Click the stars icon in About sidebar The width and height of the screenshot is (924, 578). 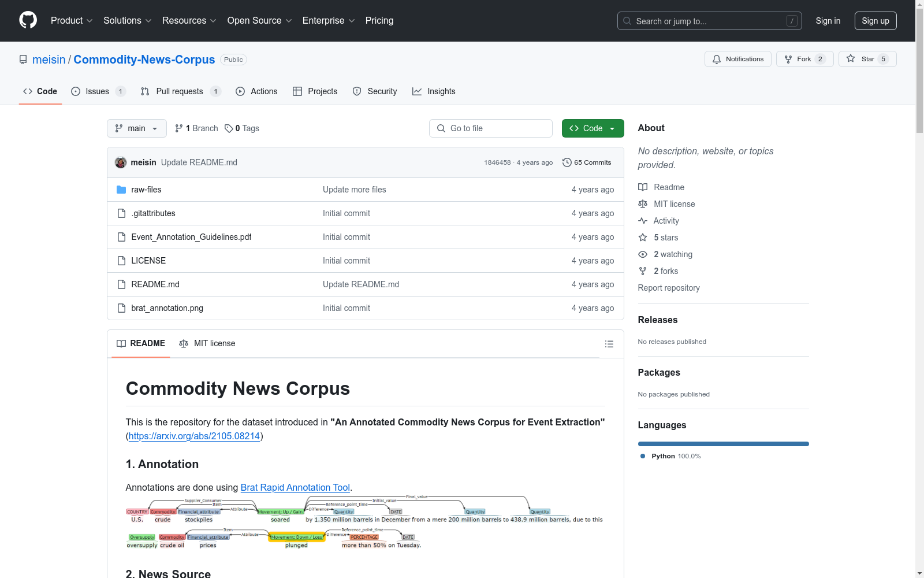[x=643, y=238]
